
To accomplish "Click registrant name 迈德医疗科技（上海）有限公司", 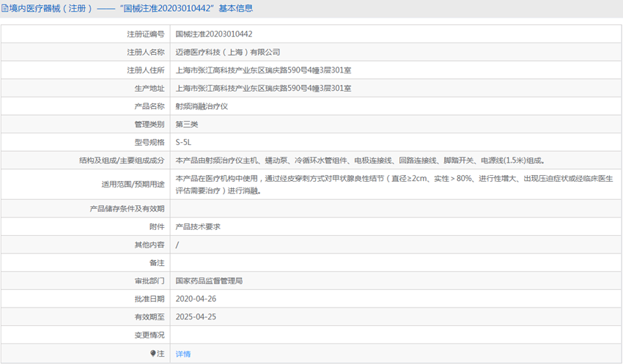I will click(x=228, y=52).
